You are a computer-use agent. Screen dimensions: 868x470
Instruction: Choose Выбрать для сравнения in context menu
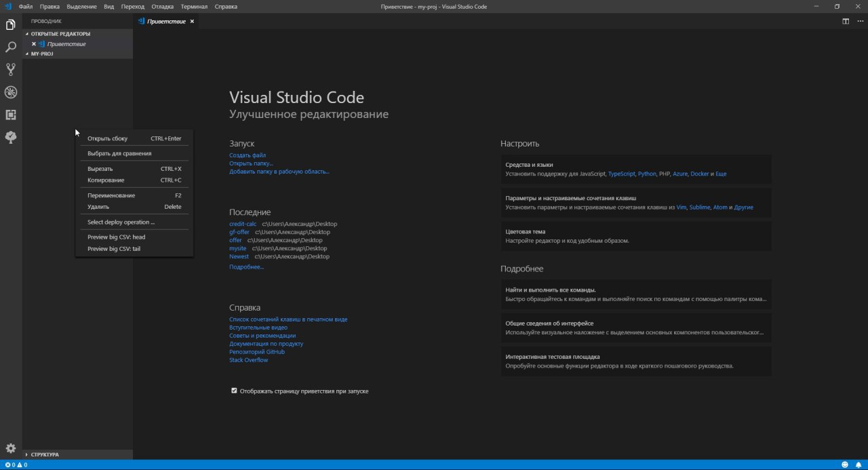134,153
